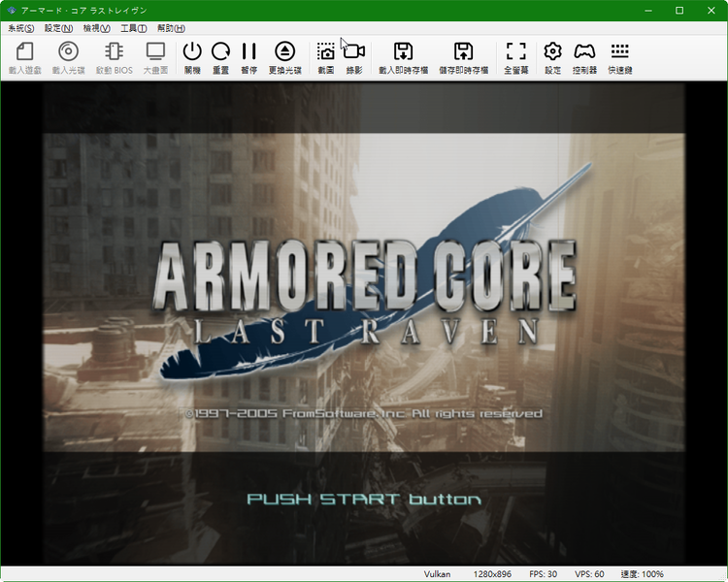
Task: Click the application icon in the title bar
Action: click(11, 11)
